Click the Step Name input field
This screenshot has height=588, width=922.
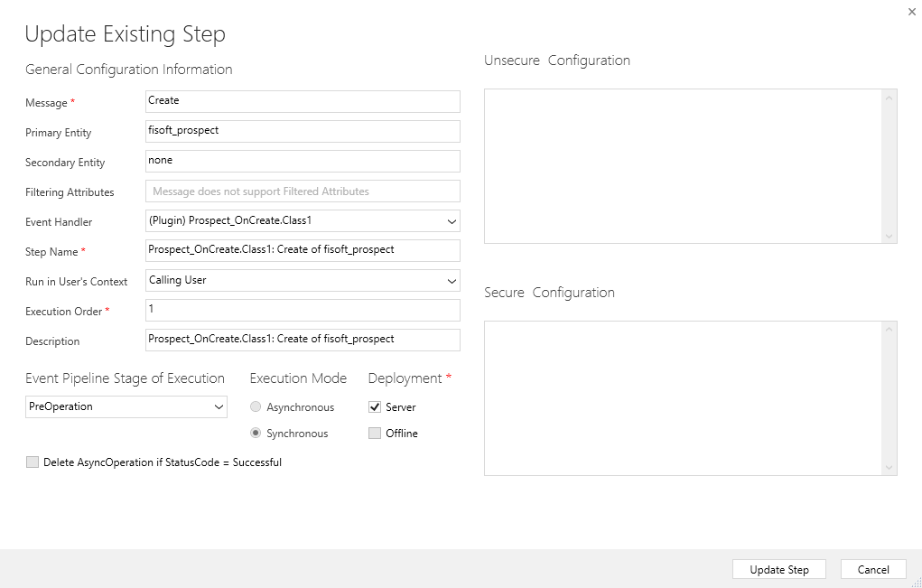coord(303,250)
